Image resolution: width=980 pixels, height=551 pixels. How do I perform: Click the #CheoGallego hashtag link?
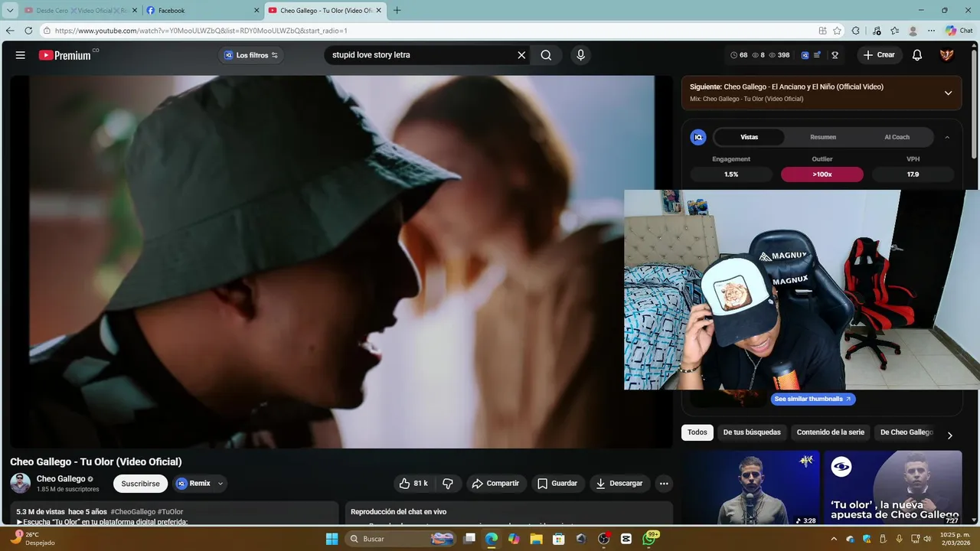[132, 512]
